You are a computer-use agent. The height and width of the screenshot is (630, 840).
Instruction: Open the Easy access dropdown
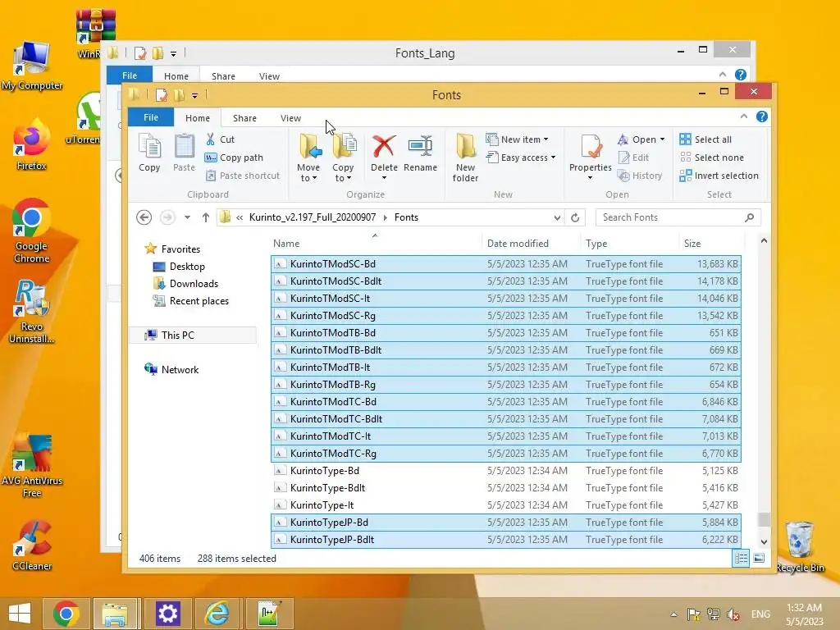521,157
